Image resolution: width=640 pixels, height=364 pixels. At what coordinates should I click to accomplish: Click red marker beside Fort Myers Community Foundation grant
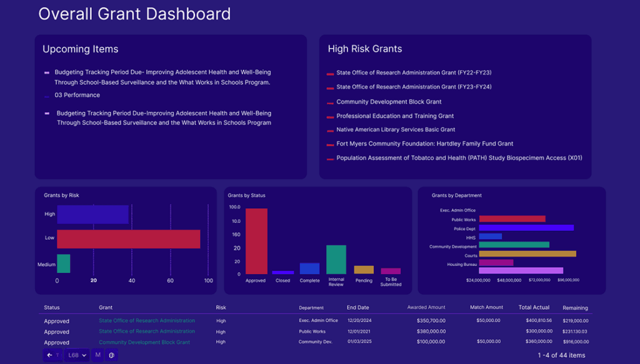[330, 145]
